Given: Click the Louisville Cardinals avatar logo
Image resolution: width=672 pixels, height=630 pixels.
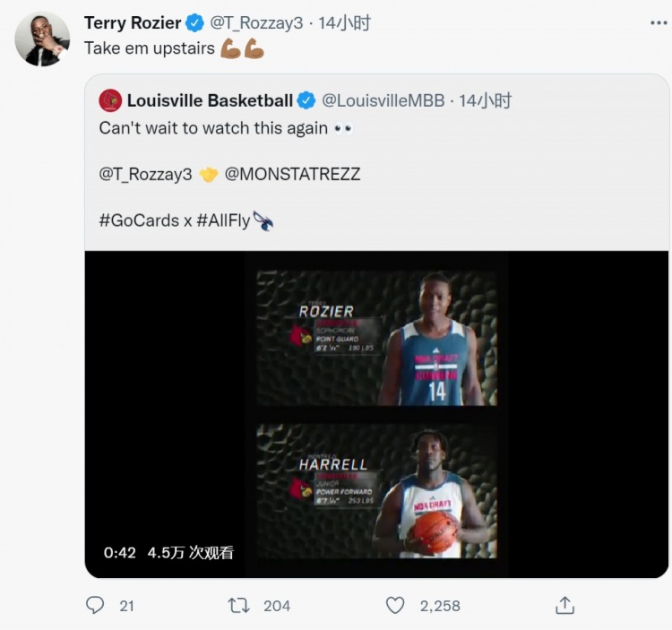Looking at the screenshot, I should [x=110, y=100].
